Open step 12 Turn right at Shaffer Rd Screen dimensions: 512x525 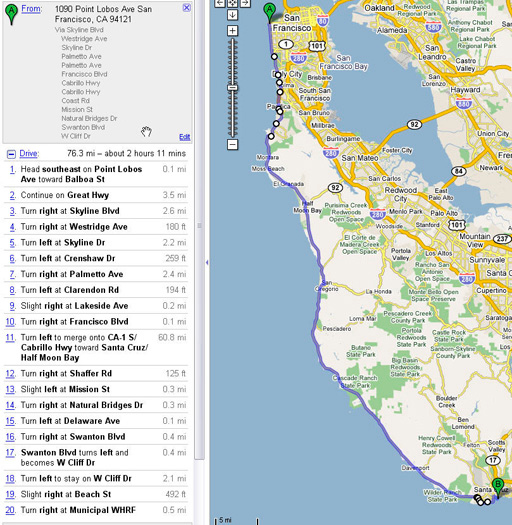(x=96, y=373)
